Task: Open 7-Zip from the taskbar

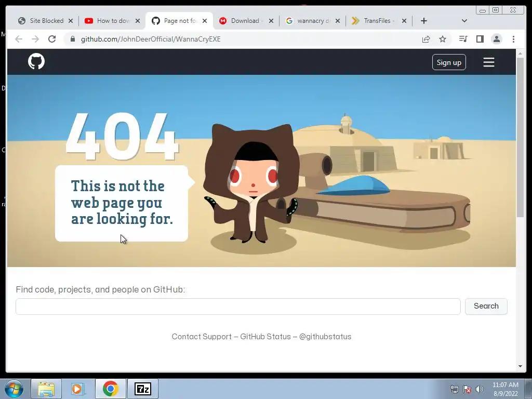Action: (142, 389)
